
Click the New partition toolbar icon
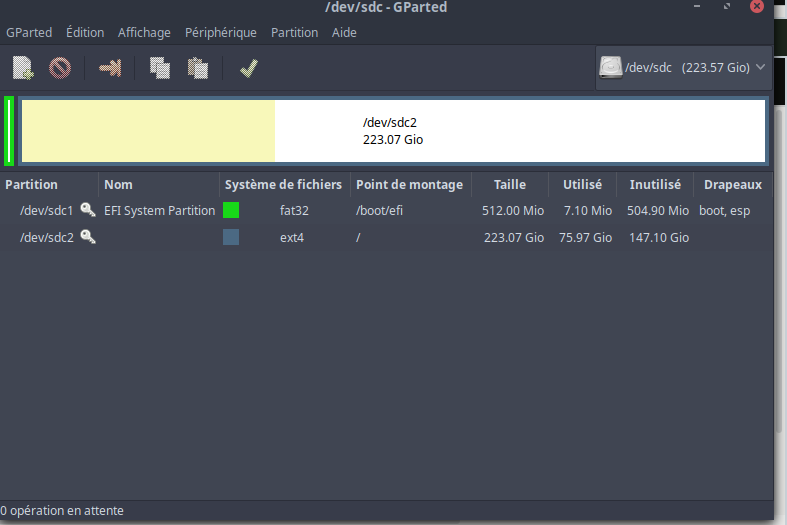tap(23, 68)
